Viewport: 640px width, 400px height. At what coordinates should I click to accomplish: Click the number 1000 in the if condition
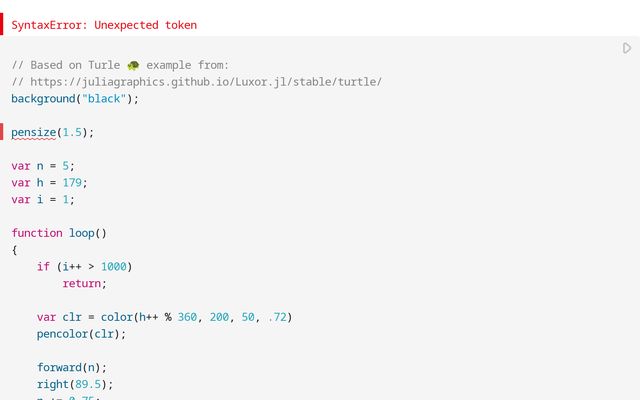click(x=115, y=267)
